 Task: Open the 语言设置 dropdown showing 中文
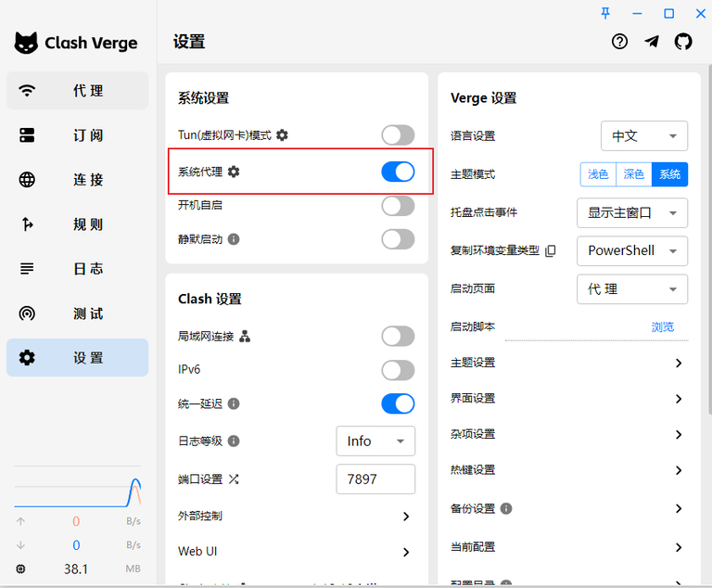(644, 135)
